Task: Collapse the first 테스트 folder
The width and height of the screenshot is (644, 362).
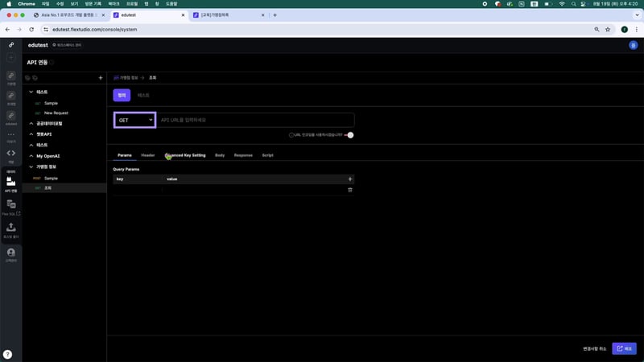Action: click(x=31, y=93)
